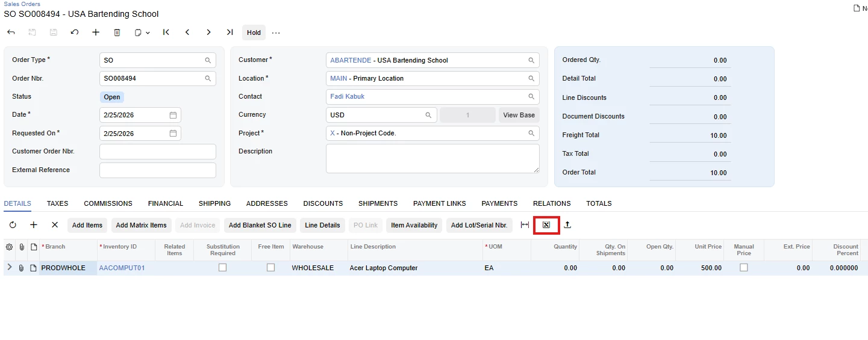Click the Hold button

click(254, 32)
